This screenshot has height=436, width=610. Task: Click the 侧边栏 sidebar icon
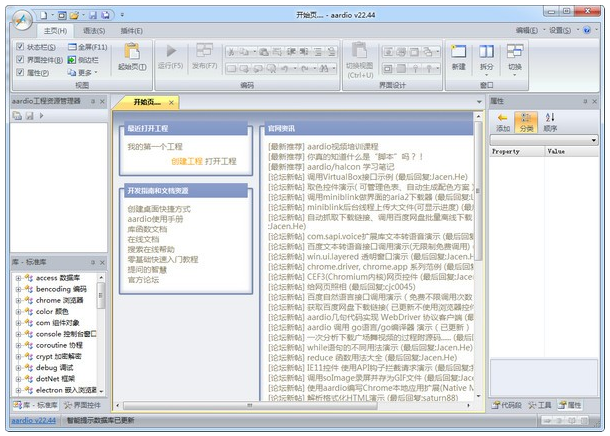(x=72, y=60)
